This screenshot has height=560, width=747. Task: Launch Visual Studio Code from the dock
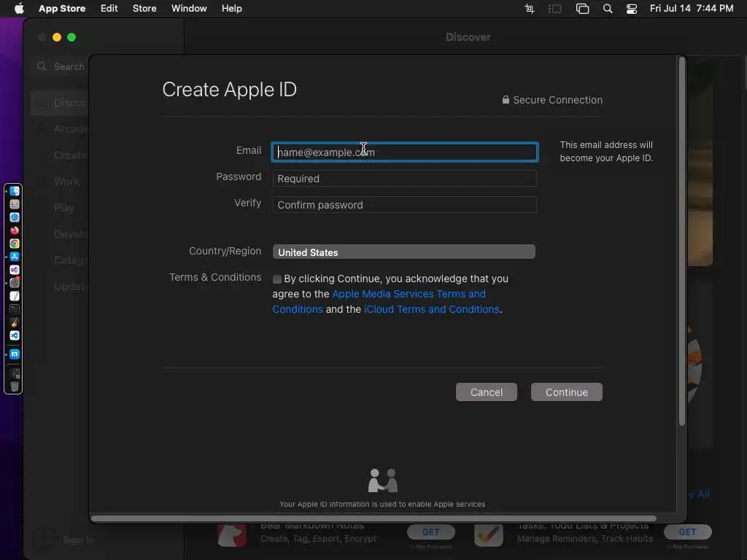point(15,335)
